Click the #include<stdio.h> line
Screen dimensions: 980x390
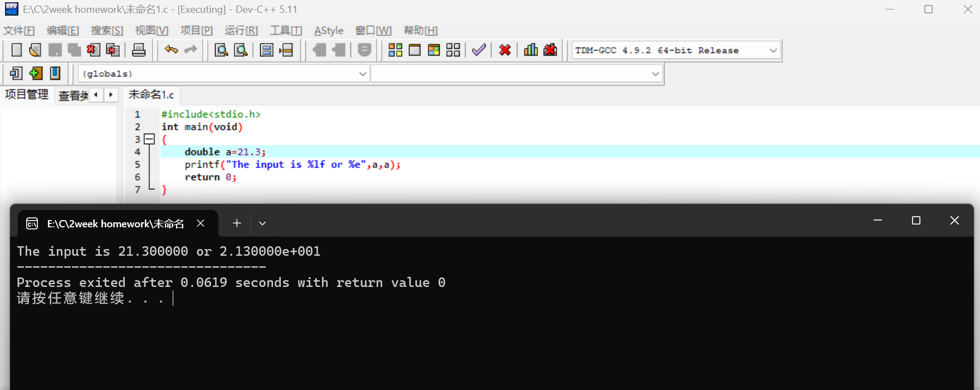211,114
